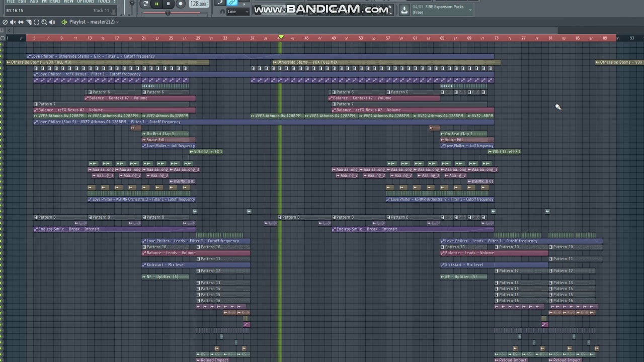Open the VIEW menu
The width and height of the screenshot is (644, 362).
tap(68, 2)
